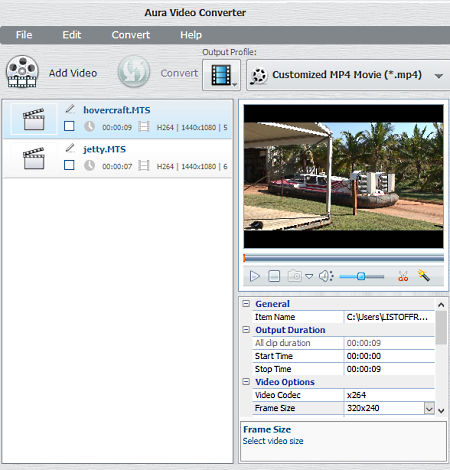Image resolution: width=450 pixels, height=470 pixels.
Task: Click the Item Name property label
Action: click(x=275, y=317)
